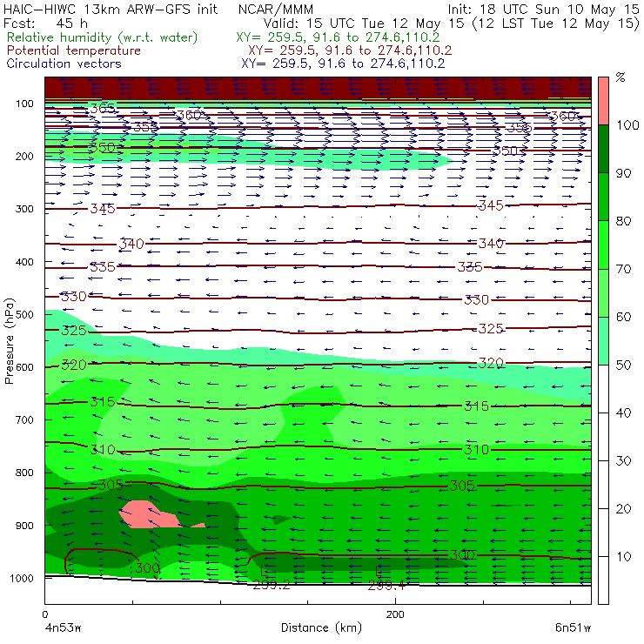Screen dimensions: 644x644
Task: Choose the 70-80% bright green colorbar swatch
Action: pyautogui.click(x=603, y=245)
